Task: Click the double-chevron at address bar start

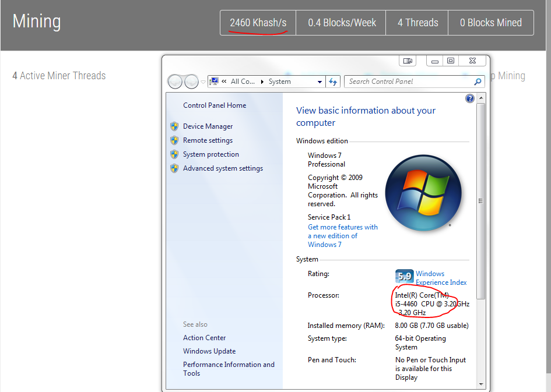Action: (224, 82)
